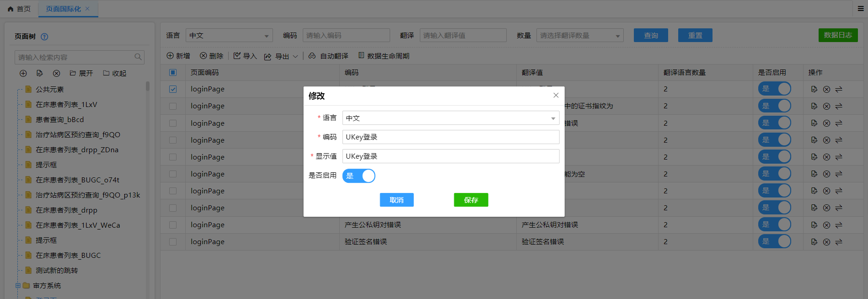Click the search magnifier in tree search box

138,57
